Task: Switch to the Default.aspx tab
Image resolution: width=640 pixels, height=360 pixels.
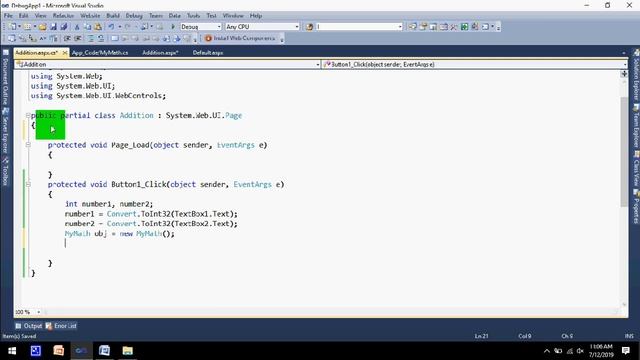Action: (208, 53)
